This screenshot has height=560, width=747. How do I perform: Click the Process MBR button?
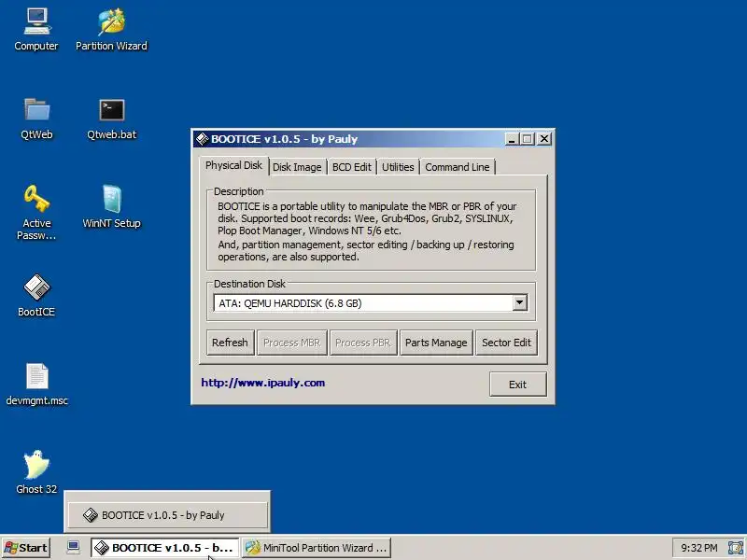click(x=292, y=343)
